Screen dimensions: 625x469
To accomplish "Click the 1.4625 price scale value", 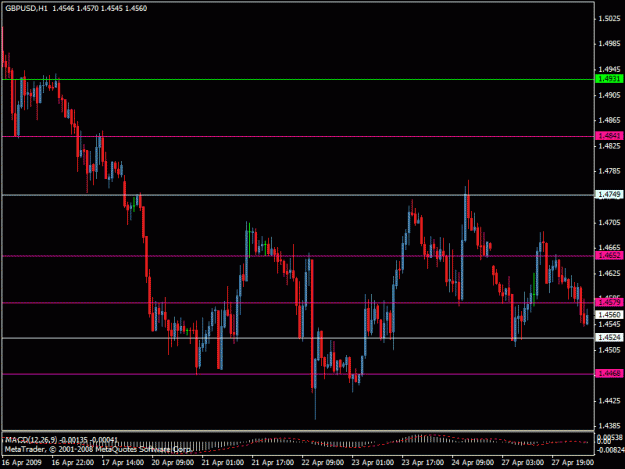I will pyautogui.click(x=609, y=273).
